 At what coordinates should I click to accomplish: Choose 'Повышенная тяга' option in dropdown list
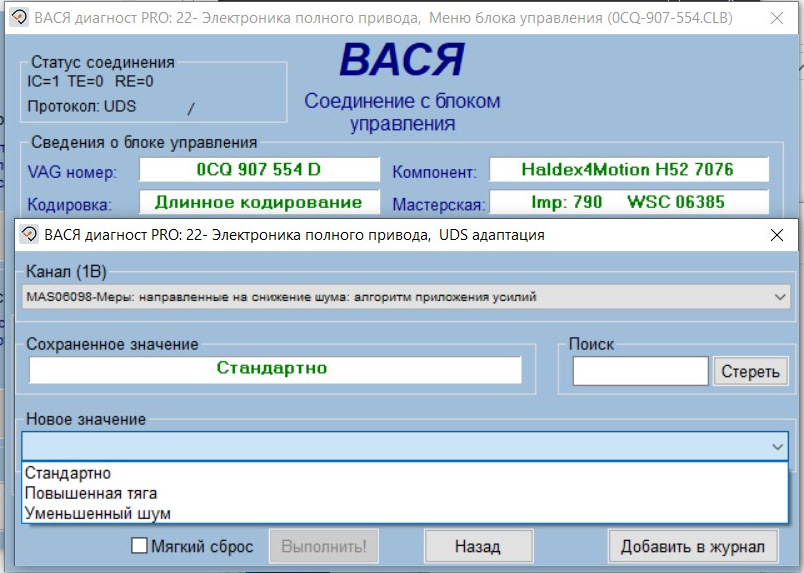tap(405, 493)
